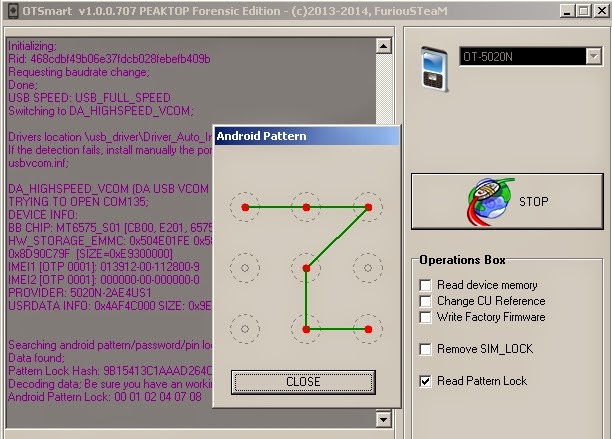Click 'Switching to DA_HIGHSPEED_VCOM;' log line
Viewport: 612px width, 439px height.
coord(101,111)
